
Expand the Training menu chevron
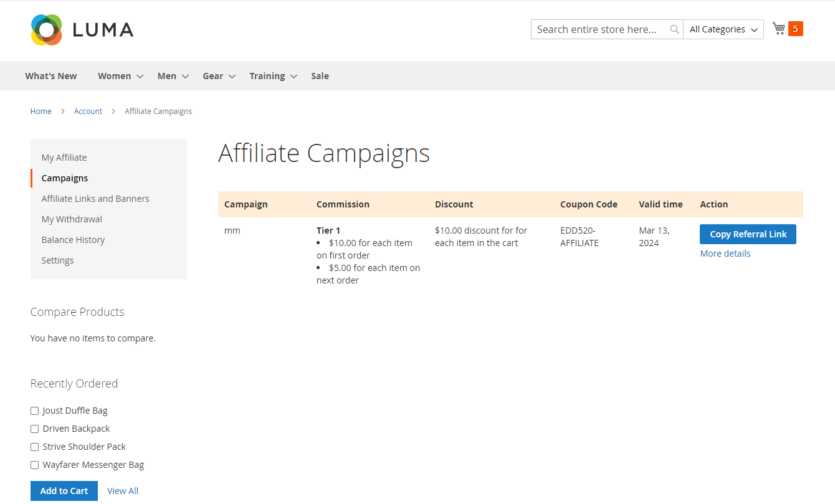[294, 77]
